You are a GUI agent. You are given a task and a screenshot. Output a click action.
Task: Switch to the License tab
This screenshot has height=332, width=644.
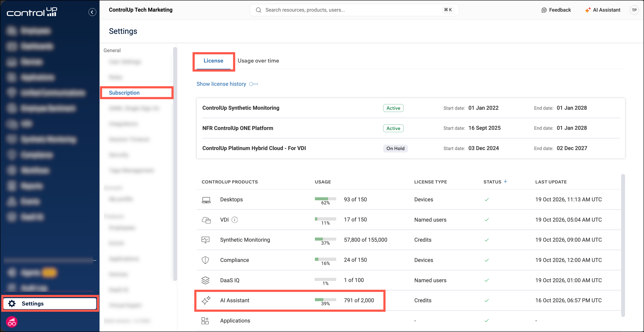tap(213, 61)
